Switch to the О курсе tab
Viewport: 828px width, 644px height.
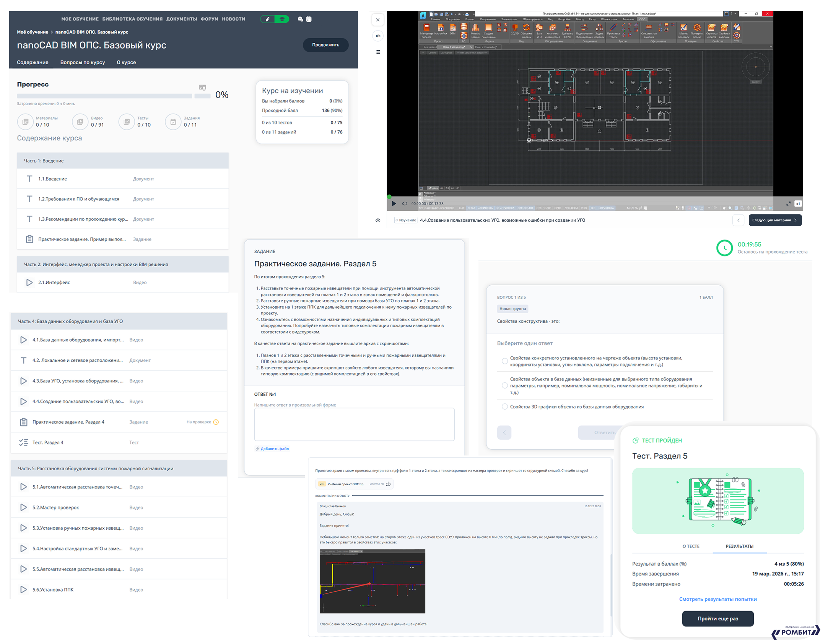click(x=126, y=62)
